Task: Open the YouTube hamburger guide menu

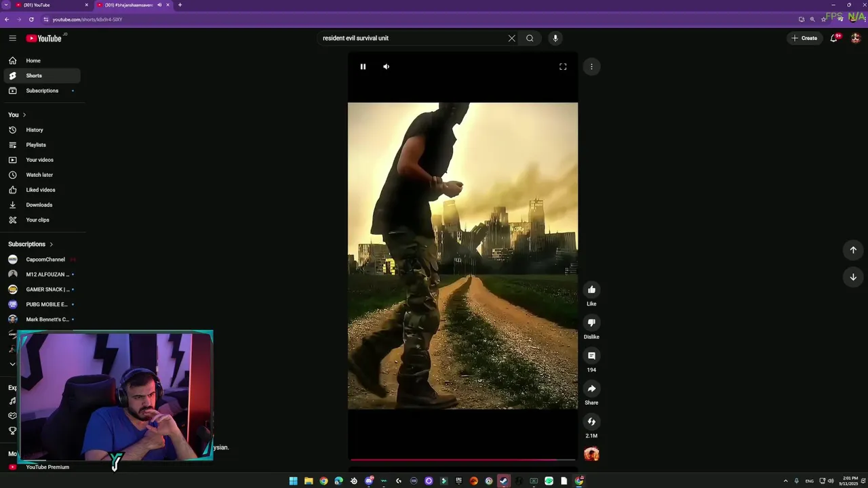Action: coord(12,38)
